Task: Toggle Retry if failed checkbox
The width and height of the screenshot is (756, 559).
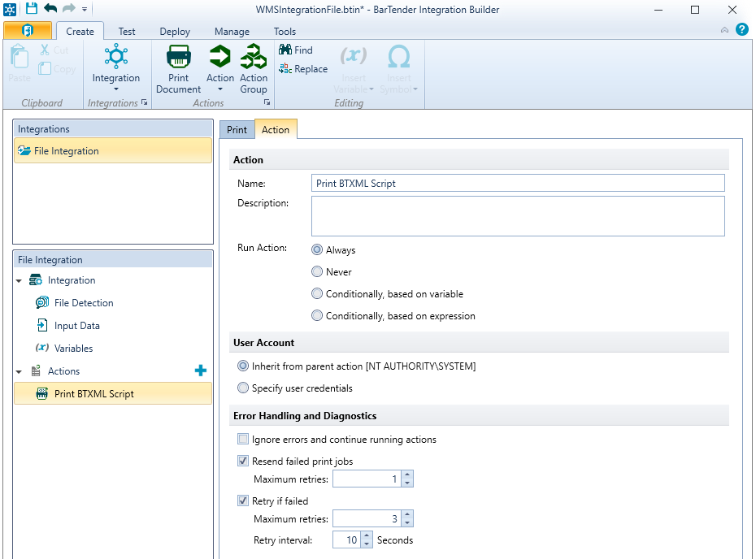Action: pyautogui.click(x=243, y=500)
